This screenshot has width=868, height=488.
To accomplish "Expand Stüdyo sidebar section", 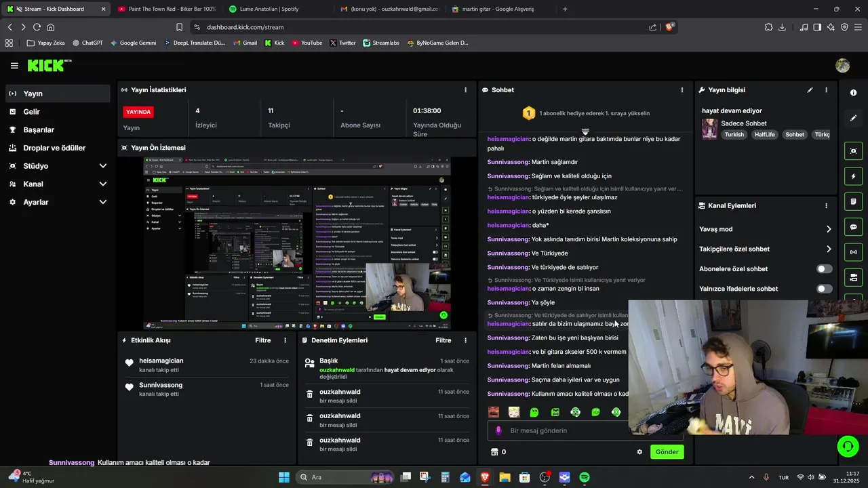I will pyautogui.click(x=58, y=165).
